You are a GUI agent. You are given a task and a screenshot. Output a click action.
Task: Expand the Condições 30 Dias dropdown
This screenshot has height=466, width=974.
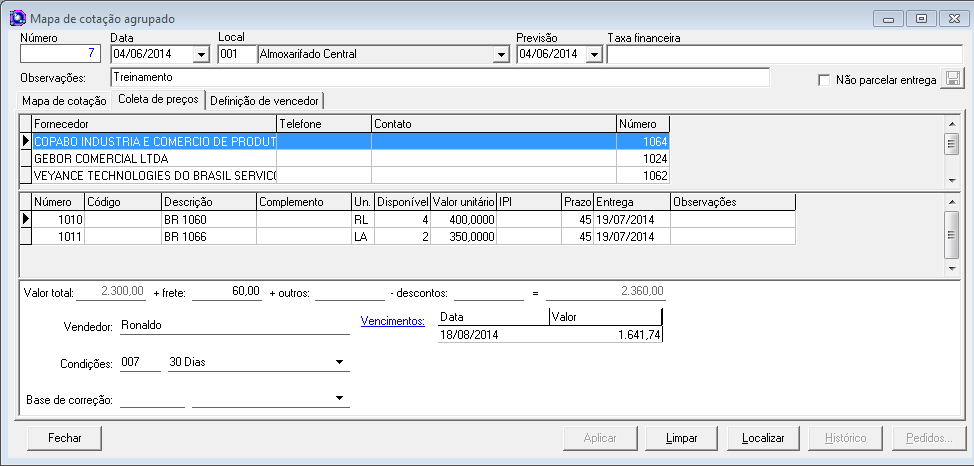340,362
